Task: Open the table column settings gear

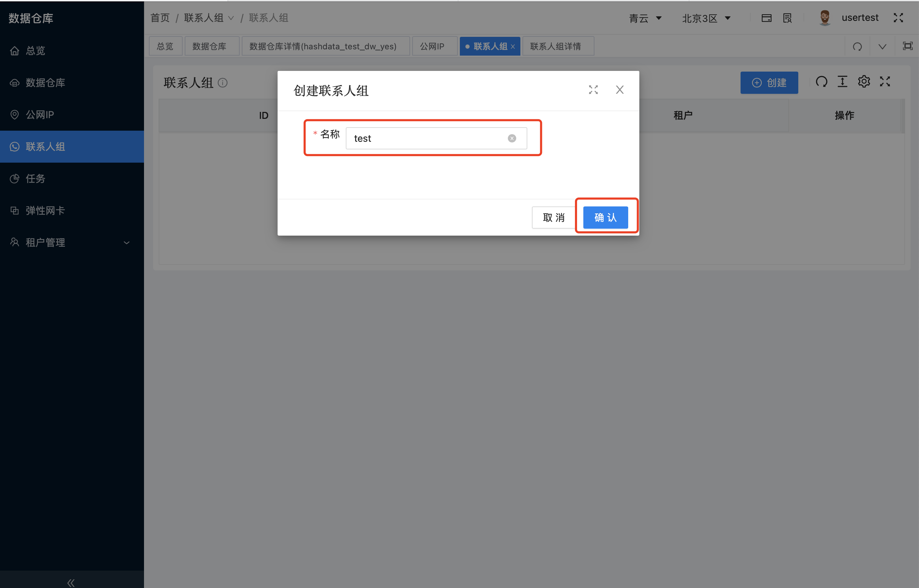Action: tap(864, 81)
